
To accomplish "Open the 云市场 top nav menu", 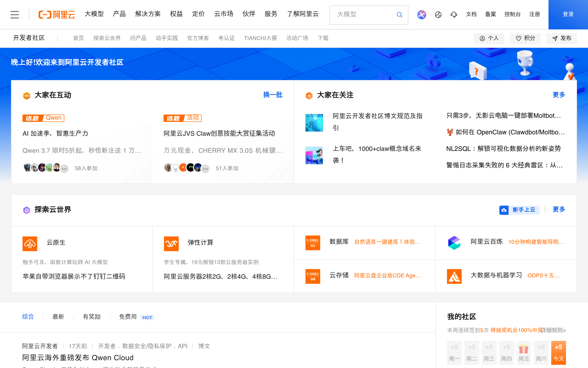I will (x=223, y=14).
